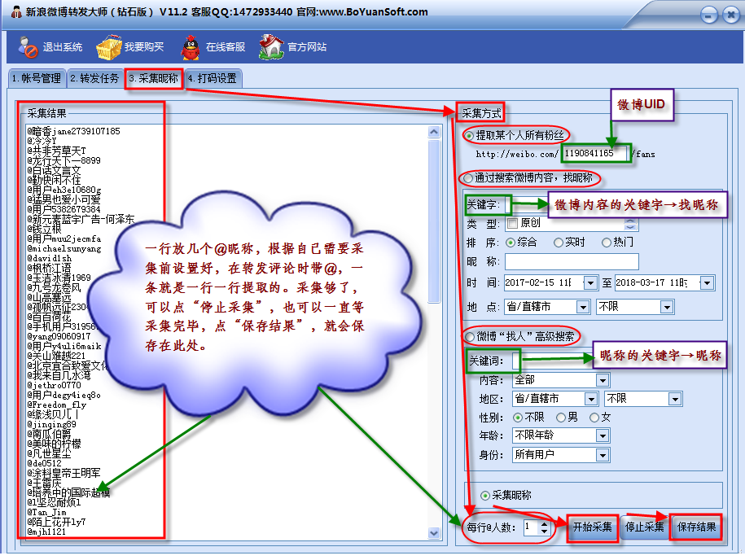
Task: Open 地点 省/直辖市 dropdown
Action: [583, 308]
